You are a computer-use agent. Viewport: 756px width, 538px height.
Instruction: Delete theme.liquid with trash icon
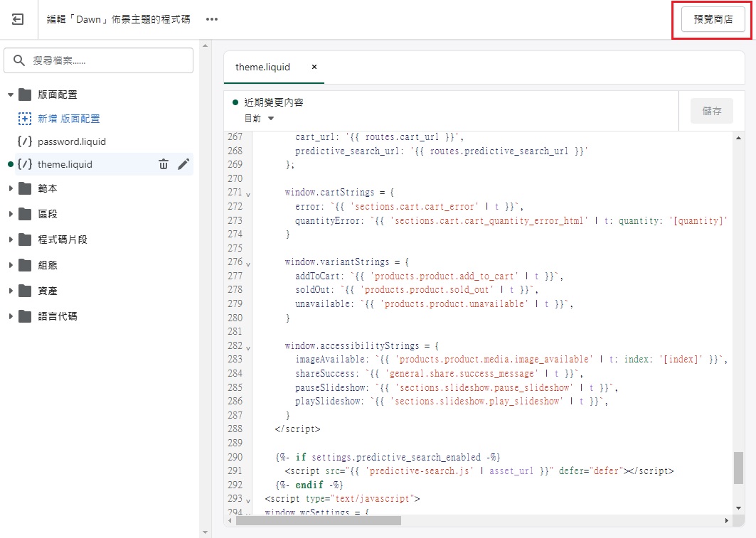[164, 164]
